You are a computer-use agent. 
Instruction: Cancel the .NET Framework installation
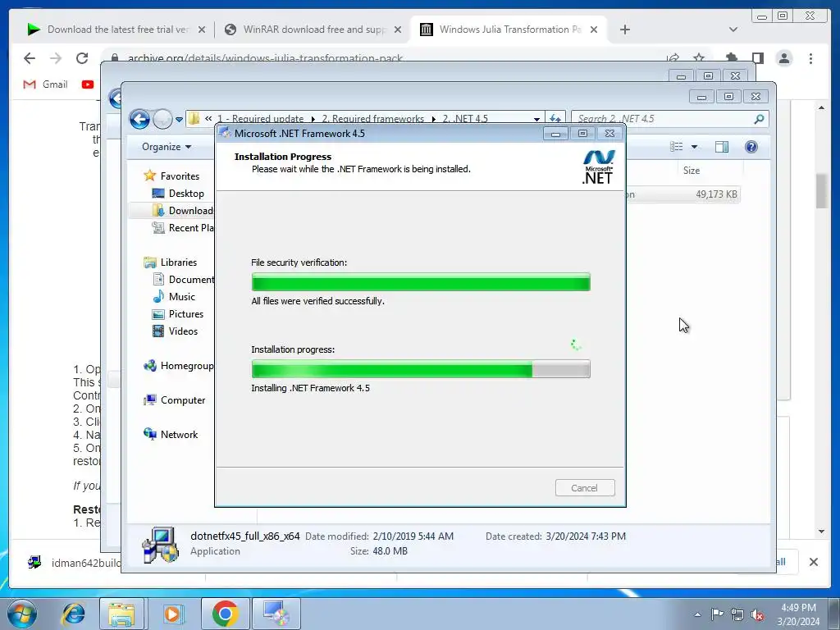point(584,488)
